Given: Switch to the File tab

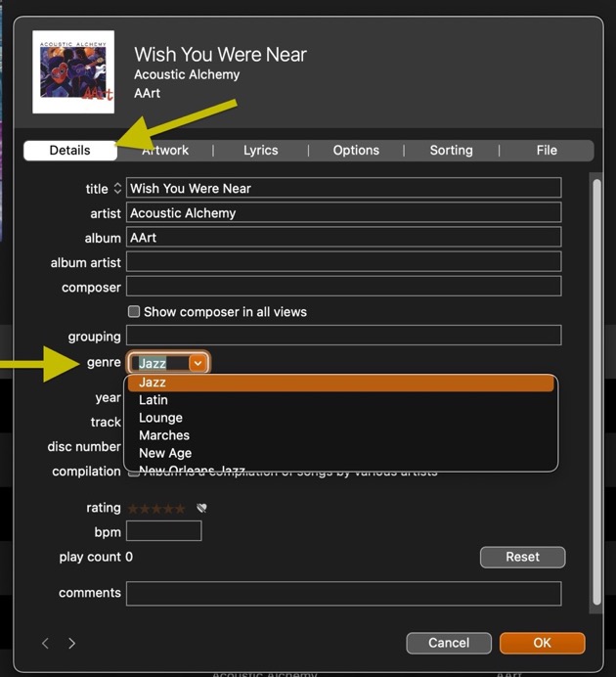Looking at the screenshot, I should [547, 151].
